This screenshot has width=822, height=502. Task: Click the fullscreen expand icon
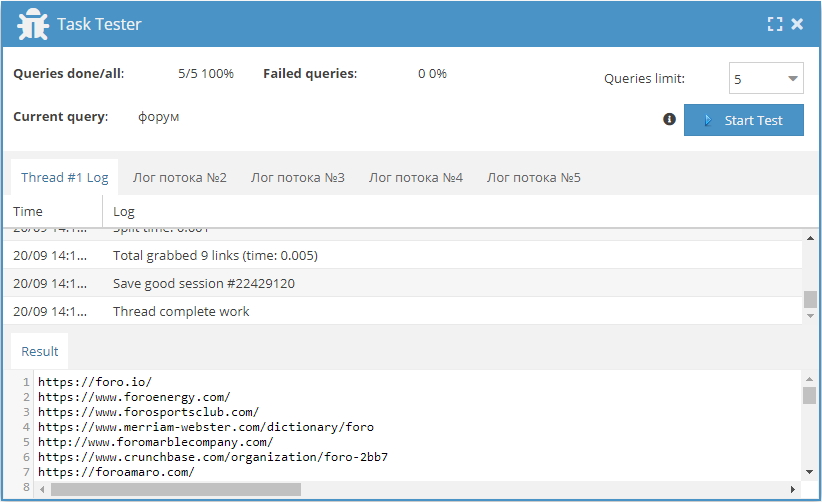click(x=774, y=24)
